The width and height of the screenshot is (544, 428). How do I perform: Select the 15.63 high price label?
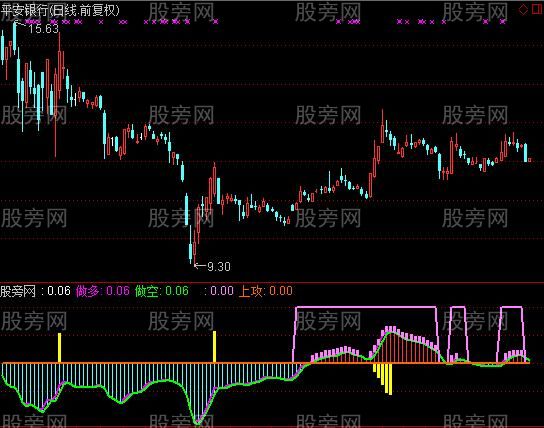pos(43,29)
